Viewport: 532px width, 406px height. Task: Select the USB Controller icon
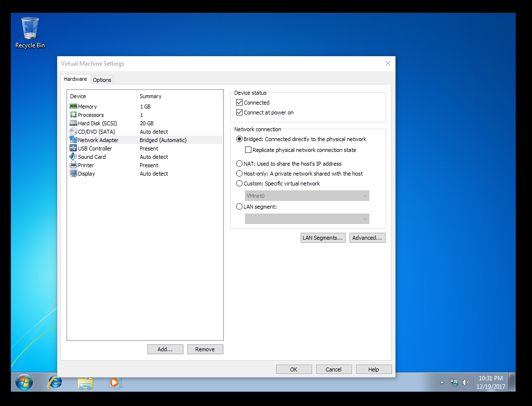pyautogui.click(x=73, y=148)
